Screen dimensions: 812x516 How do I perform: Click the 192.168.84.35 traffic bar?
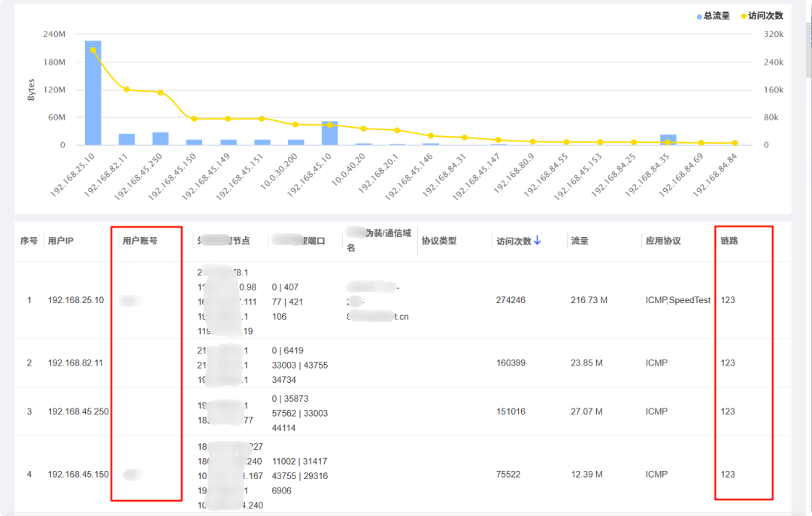click(x=668, y=140)
